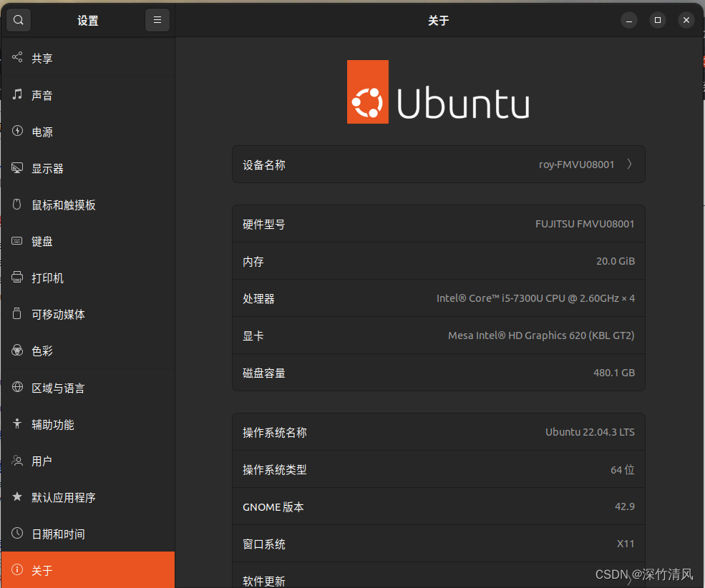This screenshot has width=705, height=588.
Task: Open 区域与语言 settings
Action: coord(88,388)
